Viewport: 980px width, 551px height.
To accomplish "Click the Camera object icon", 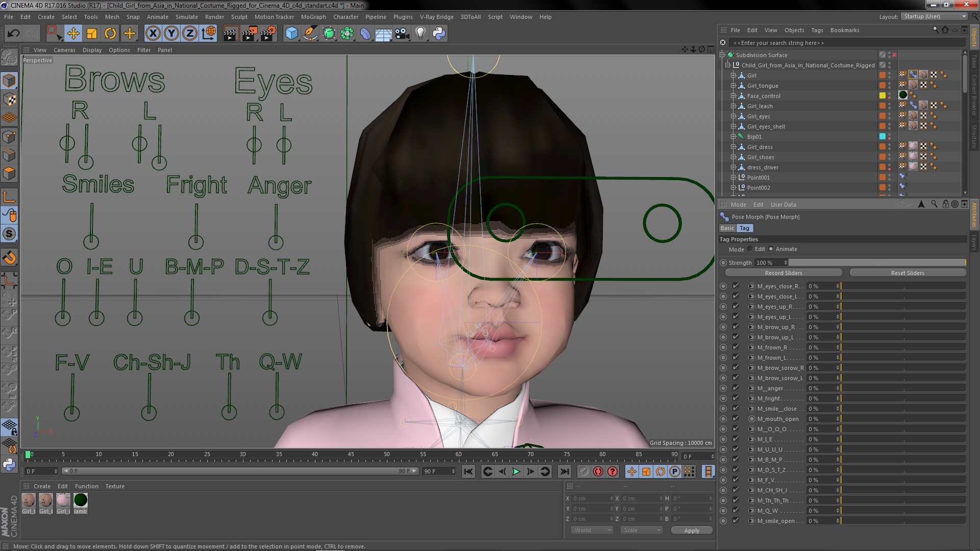I will (402, 34).
